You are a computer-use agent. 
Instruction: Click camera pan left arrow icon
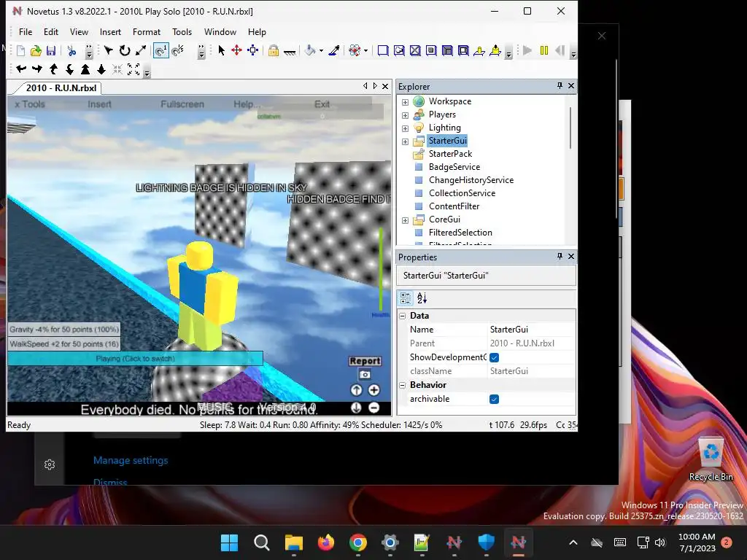pyautogui.click(x=21, y=69)
